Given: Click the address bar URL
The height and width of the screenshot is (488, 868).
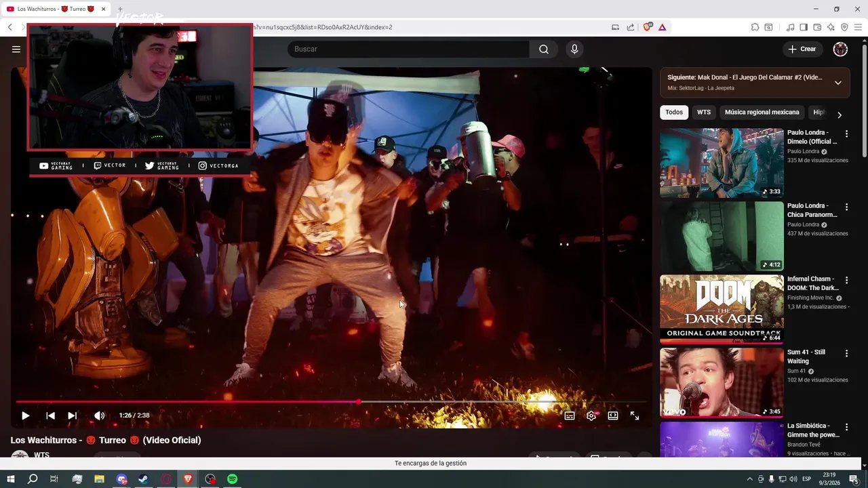Looking at the screenshot, I should 322,27.
